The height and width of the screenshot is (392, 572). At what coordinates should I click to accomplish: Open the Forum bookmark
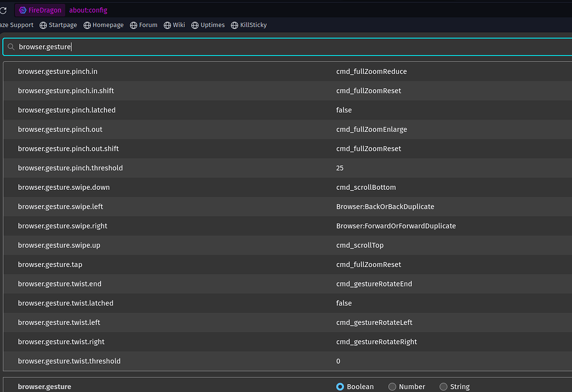pos(144,25)
